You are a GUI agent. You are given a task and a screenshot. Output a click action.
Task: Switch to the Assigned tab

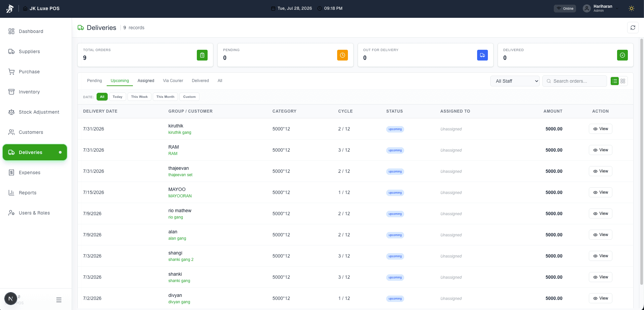pyautogui.click(x=146, y=81)
